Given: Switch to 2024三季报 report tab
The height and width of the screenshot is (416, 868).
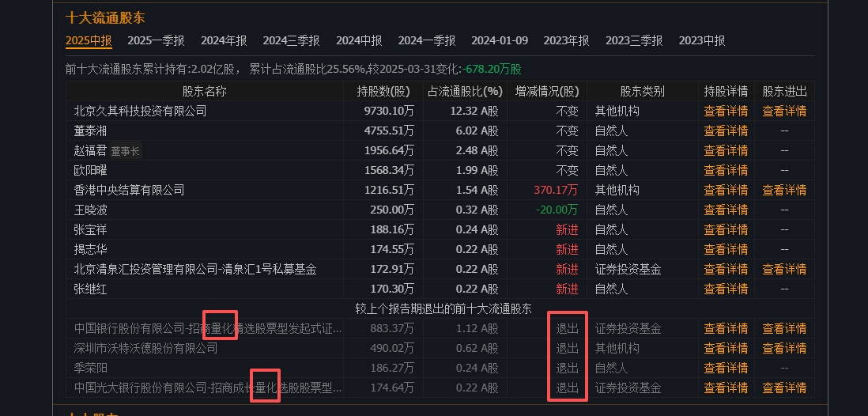Looking at the screenshot, I should [291, 40].
